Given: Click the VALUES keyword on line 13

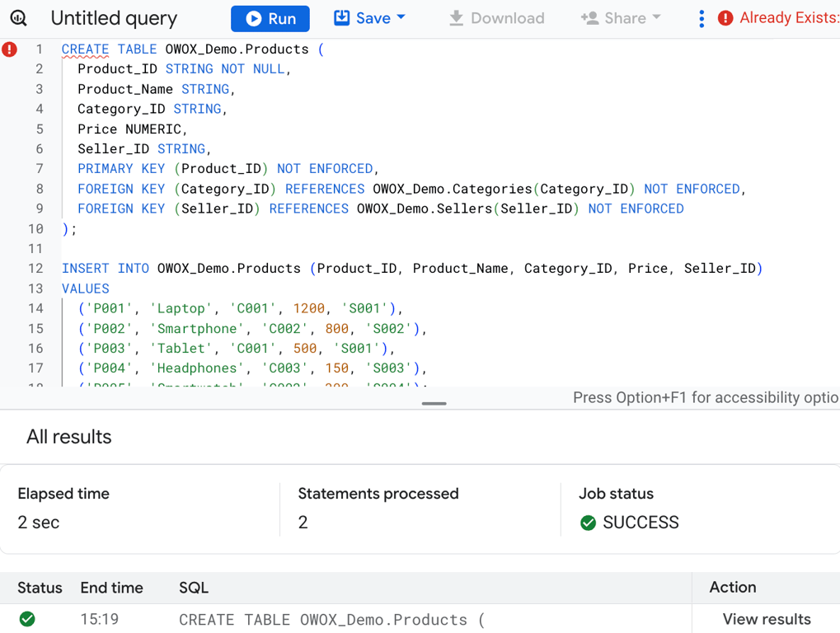Looking at the screenshot, I should (85, 288).
